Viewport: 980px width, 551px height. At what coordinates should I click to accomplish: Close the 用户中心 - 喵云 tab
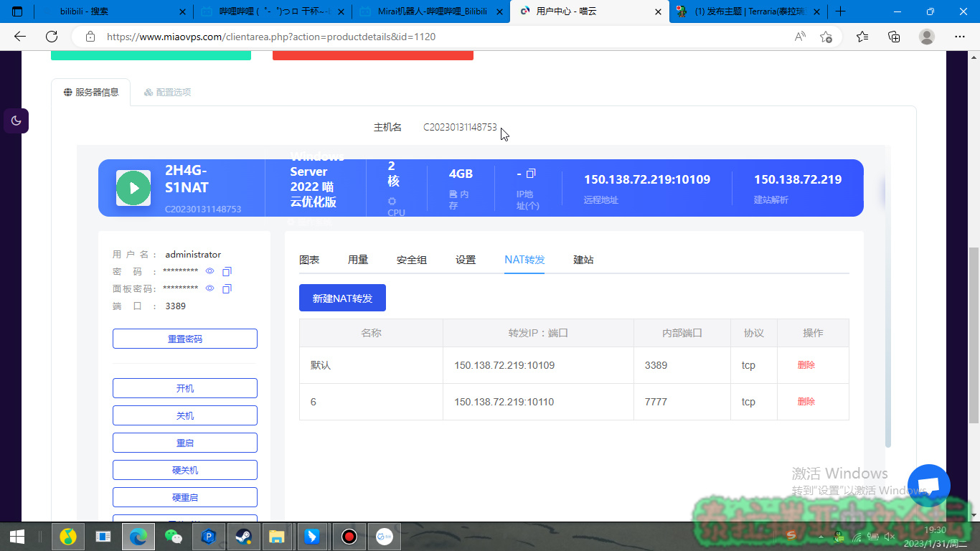659,11
